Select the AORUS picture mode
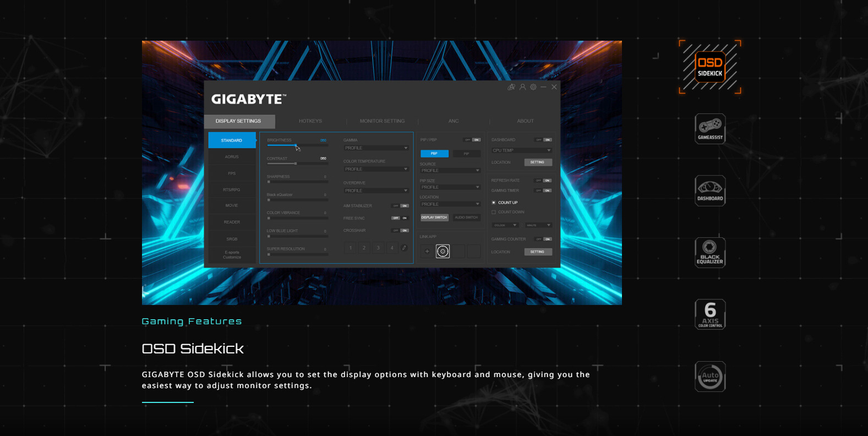Image resolution: width=868 pixels, height=436 pixels. coord(232,157)
